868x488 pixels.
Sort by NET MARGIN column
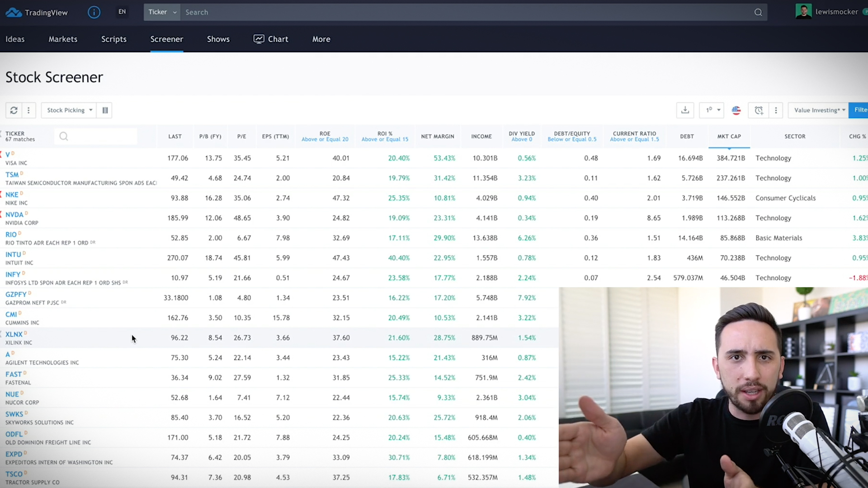pos(438,136)
